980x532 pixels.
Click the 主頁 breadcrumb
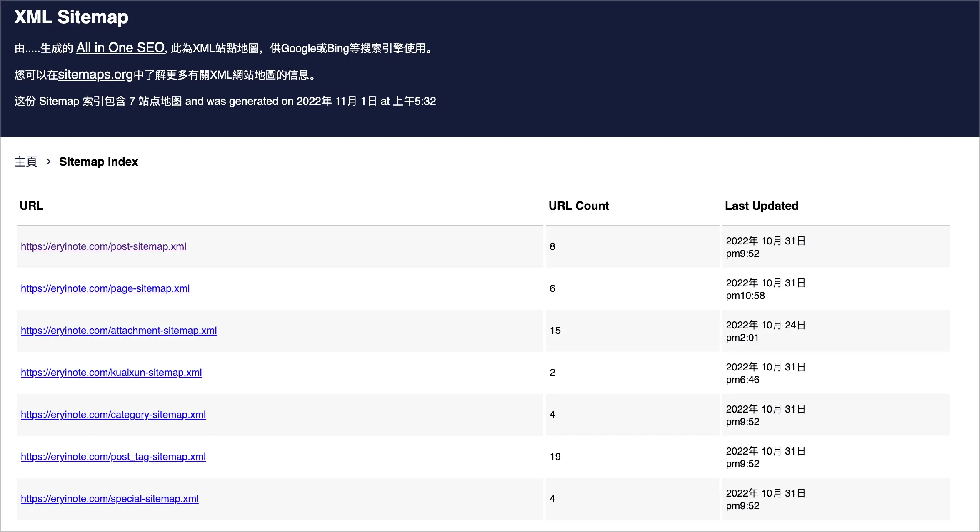(26, 162)
